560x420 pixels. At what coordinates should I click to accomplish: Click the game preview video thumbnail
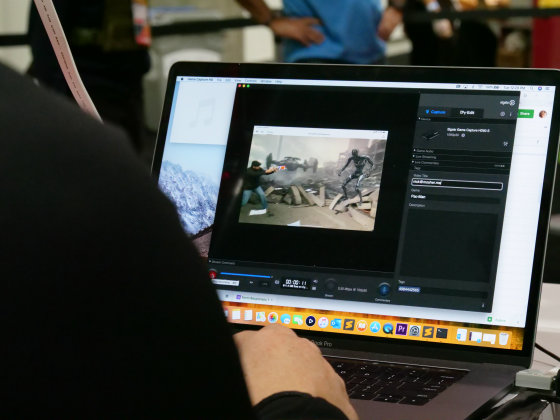[312, 179]
